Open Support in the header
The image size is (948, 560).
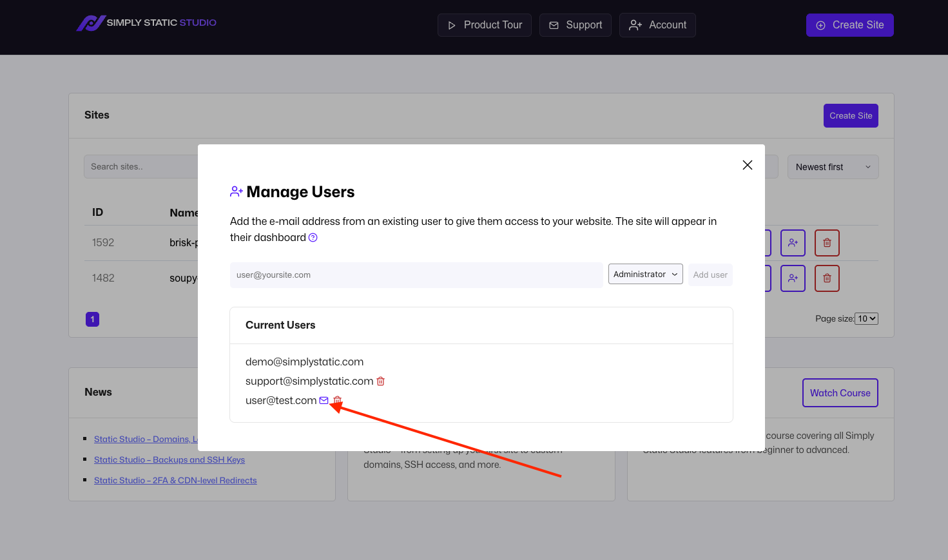[x=576, y=25]
